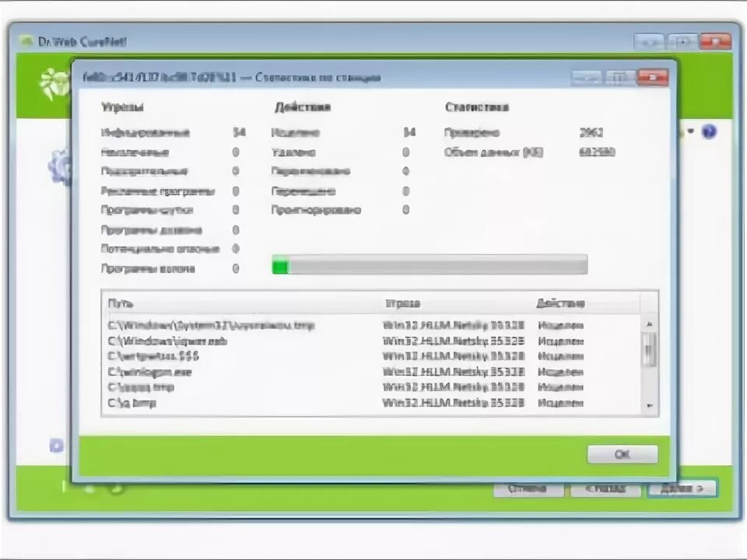Image resolution: width=747 pixels, height=560 pixels.
Task: Click the Назад button in the CureNet window
Action: point(605,488)
